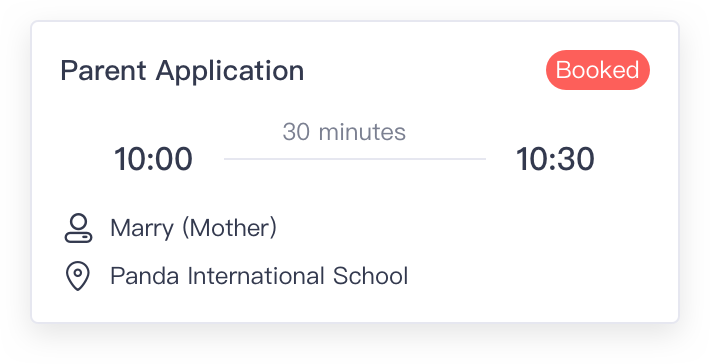Click the word Parent in the title
Viewport: 710px width, 364px height.
[103, 71]
